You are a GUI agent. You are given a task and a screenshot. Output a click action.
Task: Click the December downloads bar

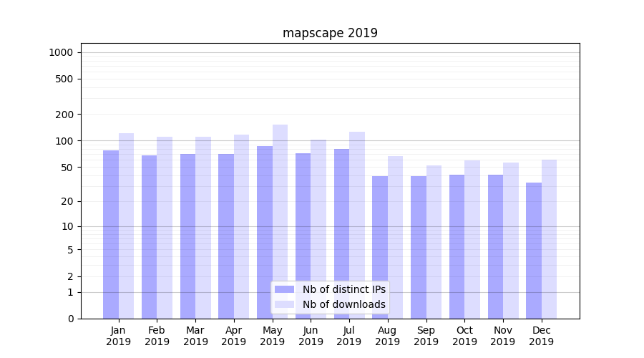click(x=549, y=238)
